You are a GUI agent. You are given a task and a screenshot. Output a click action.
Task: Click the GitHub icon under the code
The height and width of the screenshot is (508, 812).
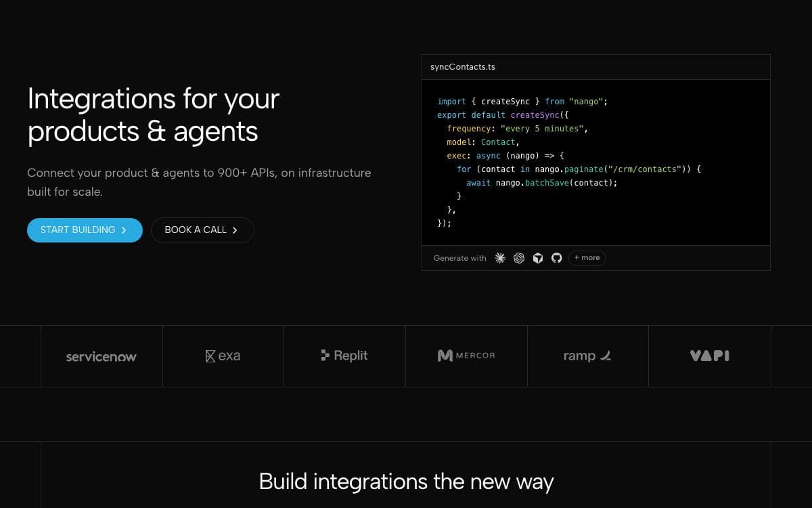(x=557, y=258)
